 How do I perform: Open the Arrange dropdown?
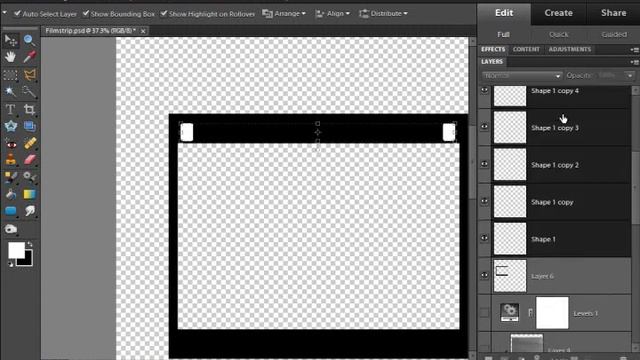[x=284, y=13]
